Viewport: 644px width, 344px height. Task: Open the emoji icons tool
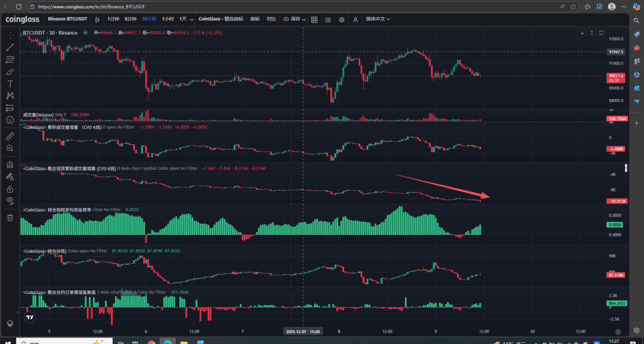(x=10, y=120)
